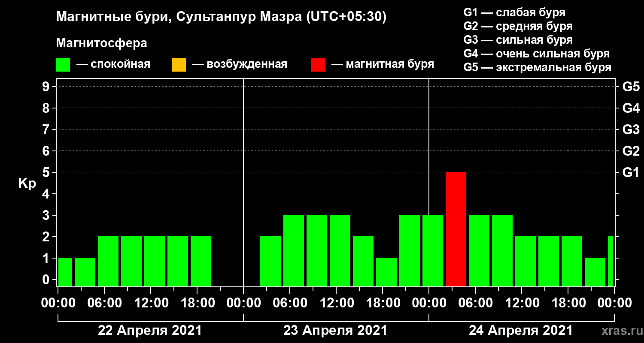The height and width of the screenshot is (343, 644).
Task: Click the G4 label on right axis
Action: click(x=631, y=108)
